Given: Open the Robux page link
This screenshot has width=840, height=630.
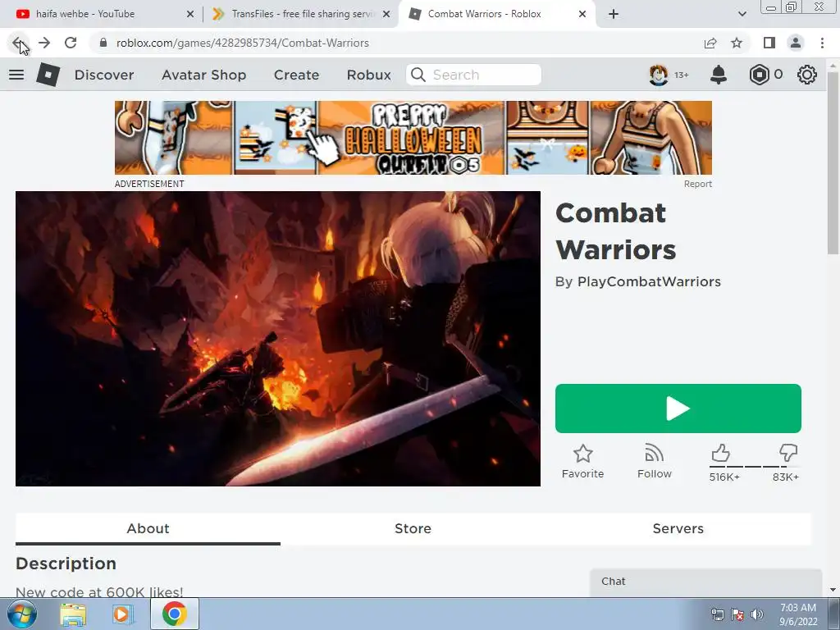Looking at the screenshot, I should point(368,75).
